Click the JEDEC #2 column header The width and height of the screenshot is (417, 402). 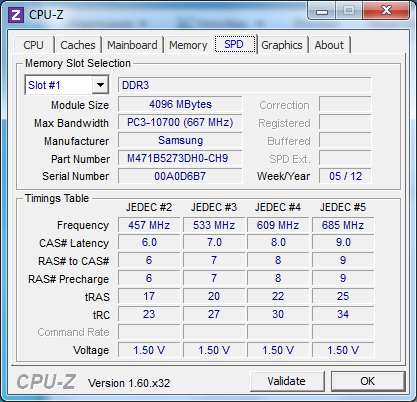(x=149, y=207)
